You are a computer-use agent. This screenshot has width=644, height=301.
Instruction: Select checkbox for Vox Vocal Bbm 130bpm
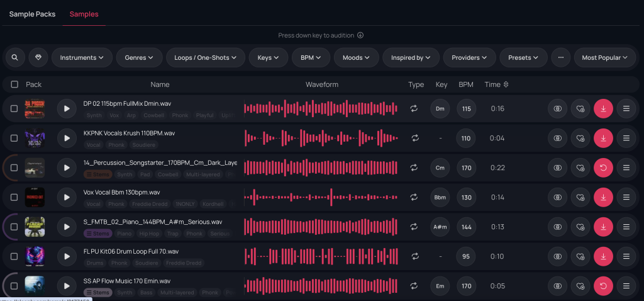coord(14,197)
